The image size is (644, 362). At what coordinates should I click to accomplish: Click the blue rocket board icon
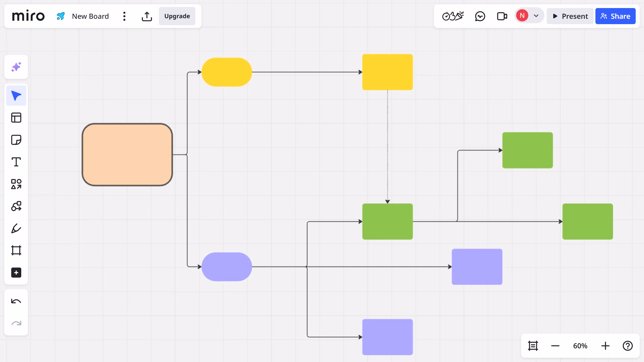(61, 16)
